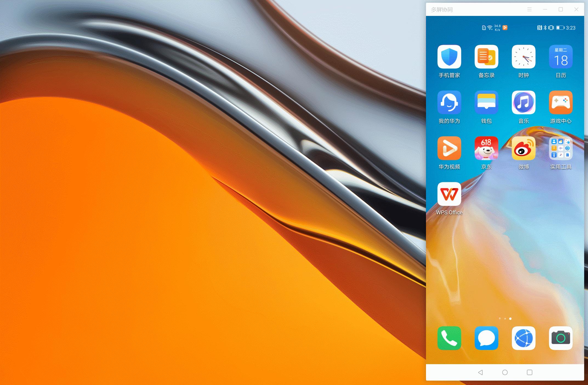Open the 钱包 wallet app
588x385 pixels.
coord(486,102)
